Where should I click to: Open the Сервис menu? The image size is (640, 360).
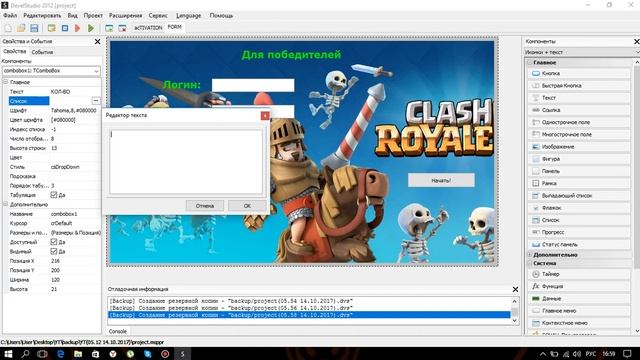coord(158,16)
